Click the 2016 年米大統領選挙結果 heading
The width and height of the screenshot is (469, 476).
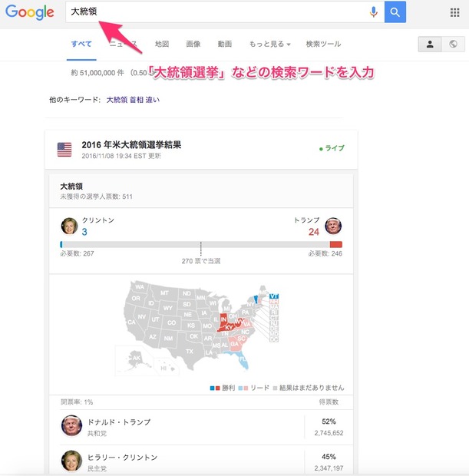click(x=131, y=145)
